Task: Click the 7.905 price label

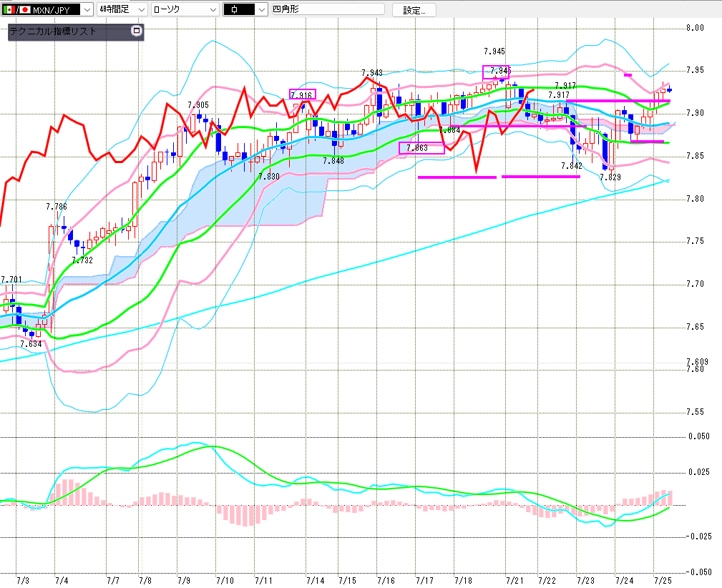Action: pos(198,105)
